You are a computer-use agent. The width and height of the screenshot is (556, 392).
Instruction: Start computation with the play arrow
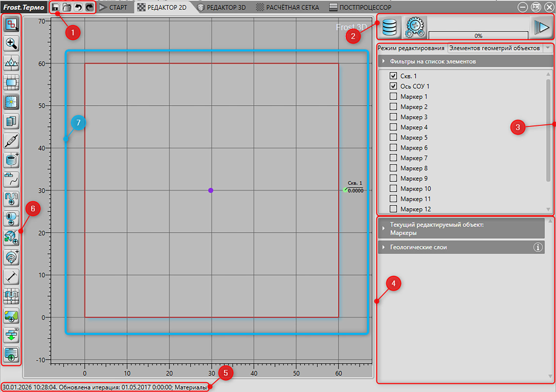coord(542,27)
